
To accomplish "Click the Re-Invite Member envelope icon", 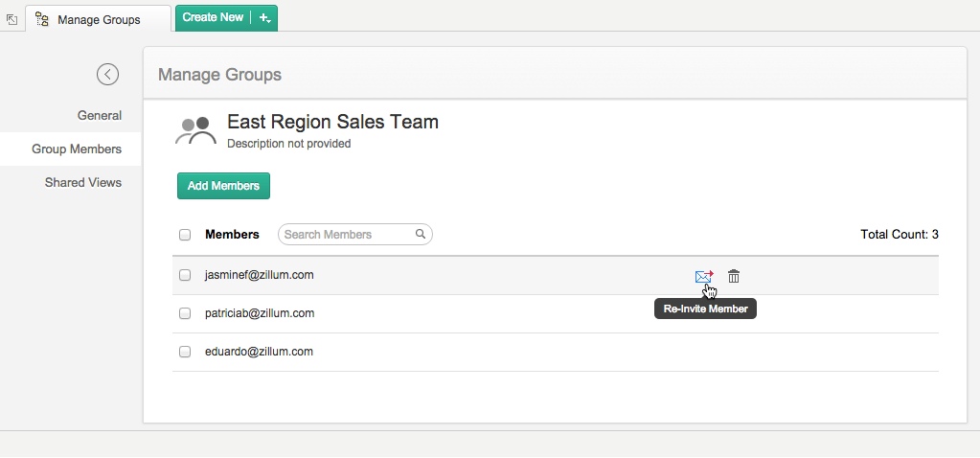I will [704, 277].
